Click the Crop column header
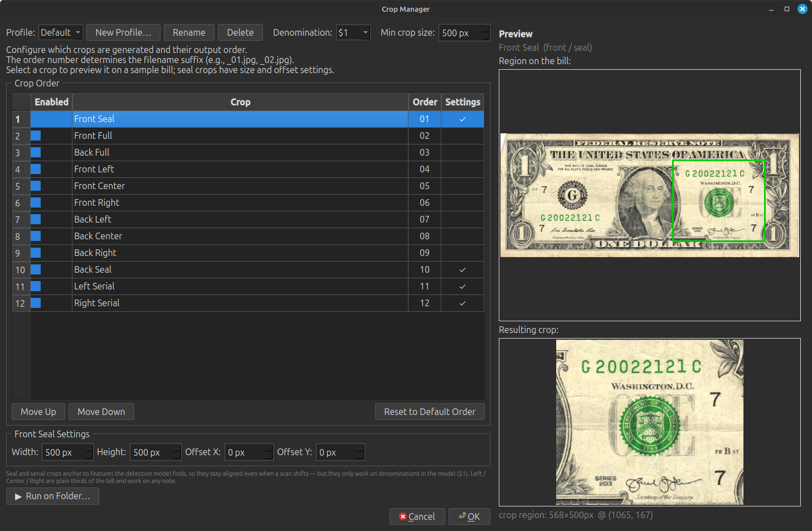 [x=240, y=102]
